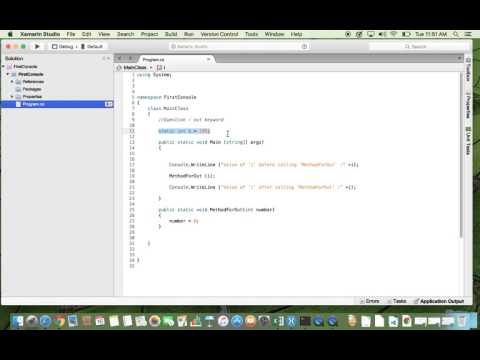Open the Default target device selector
480x360 pixels.
coord(92,46)
